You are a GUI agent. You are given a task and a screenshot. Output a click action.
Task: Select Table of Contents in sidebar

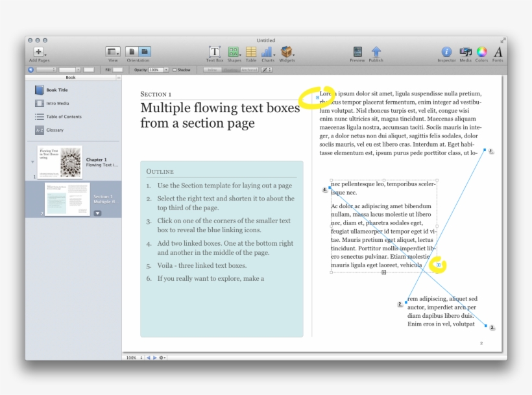pyautogui.click(x=64, y=117)
